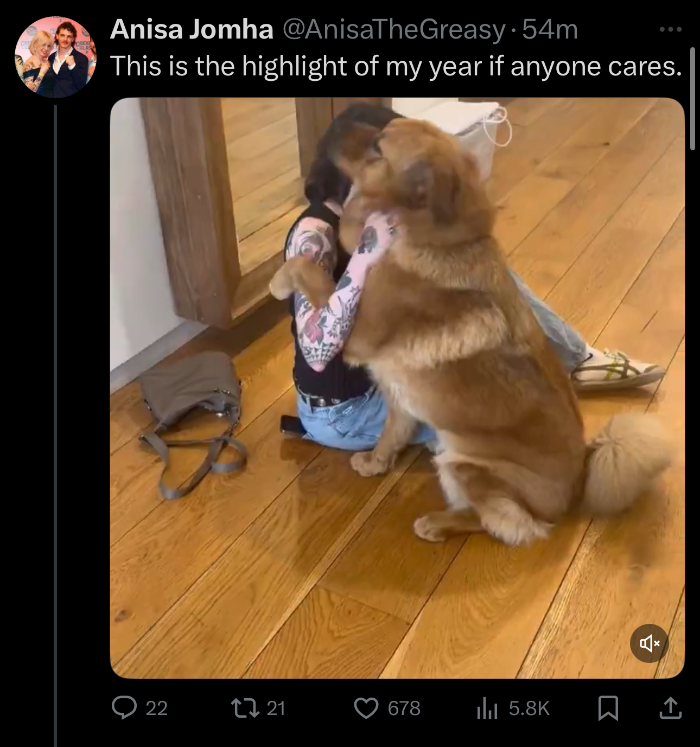Bookmark this post
Viewport: 700px width, 747px height.
click(x=608, y=708)
